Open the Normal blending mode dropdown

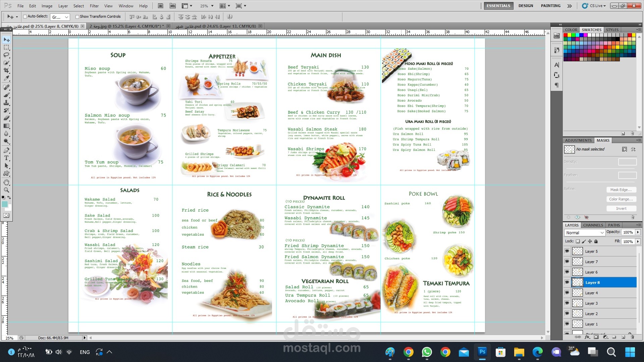pyautogui.click(x=585, y=233)
